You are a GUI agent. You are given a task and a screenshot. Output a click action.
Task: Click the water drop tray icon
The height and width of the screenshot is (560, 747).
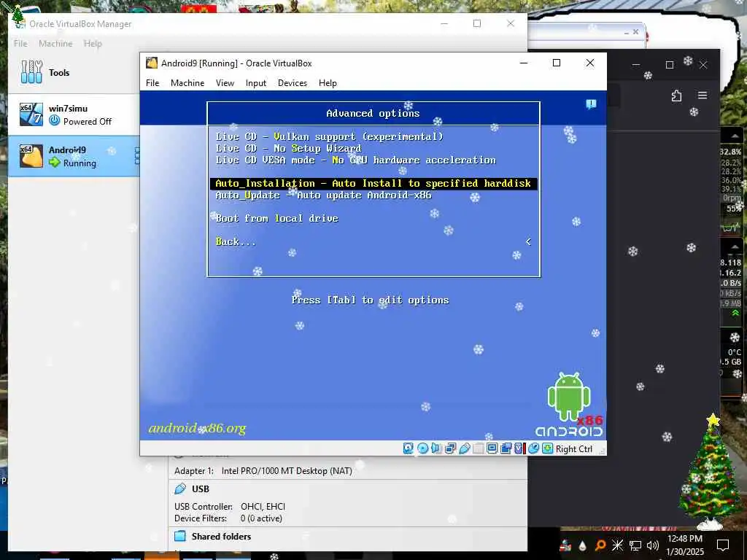[x=583, y=545]
